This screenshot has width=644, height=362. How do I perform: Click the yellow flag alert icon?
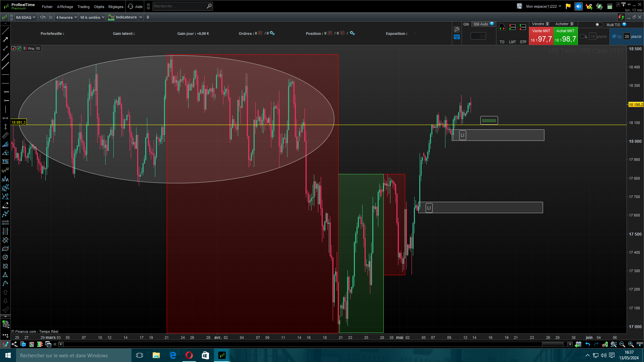[x=568, y=6]
